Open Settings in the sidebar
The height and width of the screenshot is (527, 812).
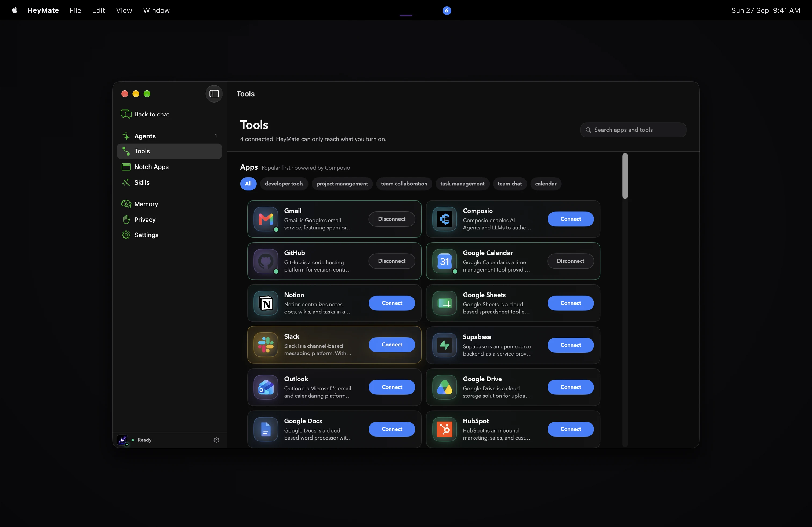(169, 235)
